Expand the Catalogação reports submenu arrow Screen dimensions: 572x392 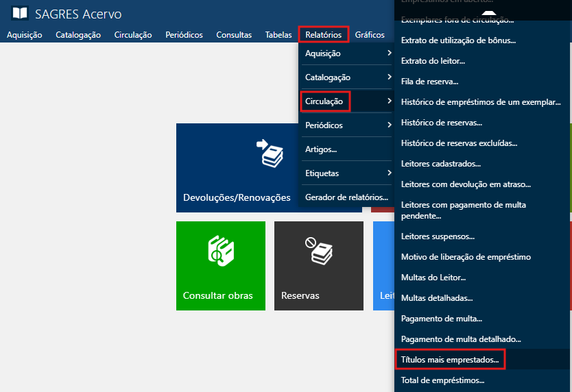[389, 77]
